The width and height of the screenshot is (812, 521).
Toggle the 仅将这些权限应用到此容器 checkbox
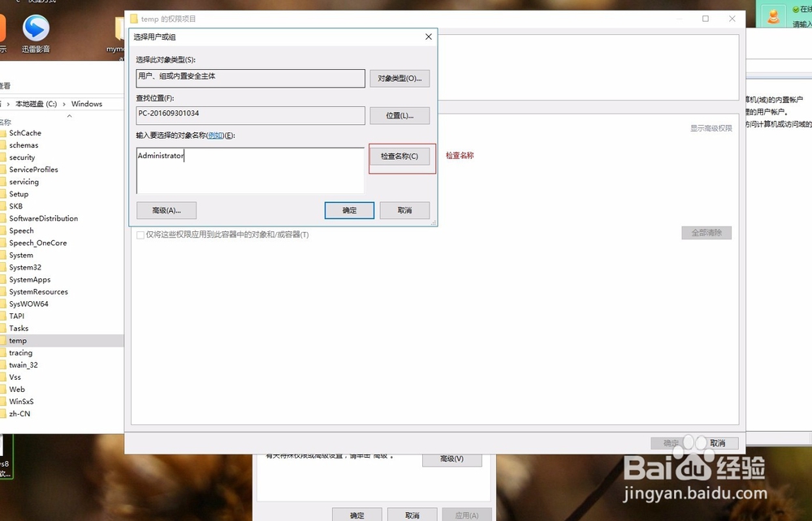140,235
